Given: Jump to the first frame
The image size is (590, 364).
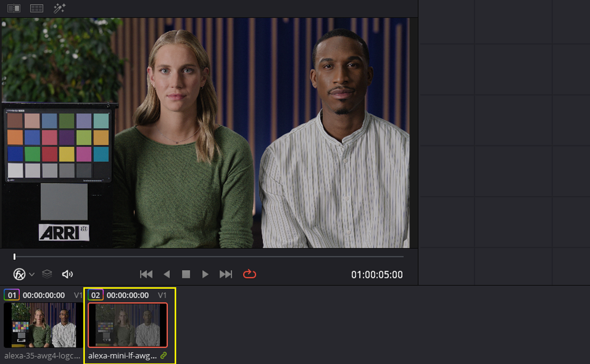Looking at the screenshot, I should (x=146, y=275).
